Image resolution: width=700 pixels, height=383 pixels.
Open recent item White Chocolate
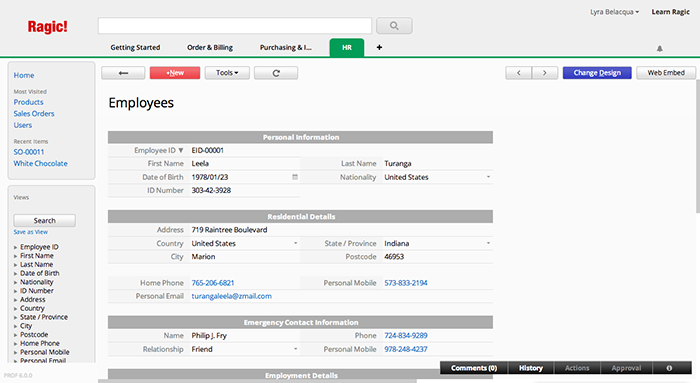click(41, 164)
